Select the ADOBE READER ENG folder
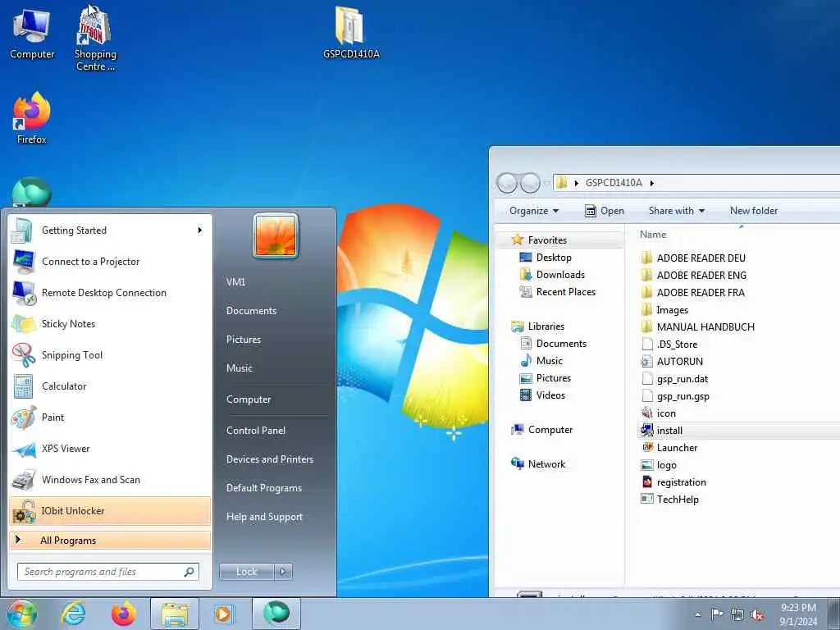The width and height of the screenshot is (840, 630). coord(694,276)
